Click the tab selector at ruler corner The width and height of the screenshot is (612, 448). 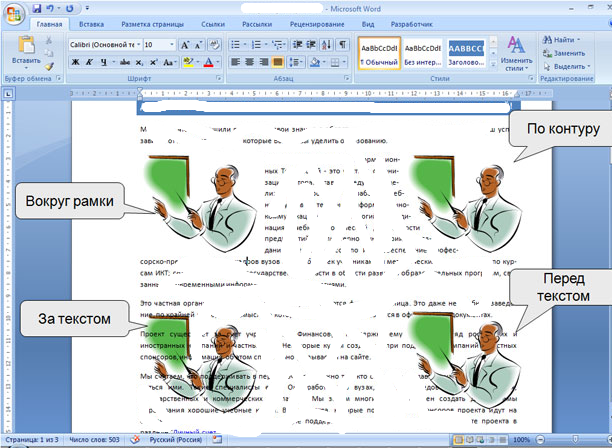pyautogui.click(x=9, y=94)
